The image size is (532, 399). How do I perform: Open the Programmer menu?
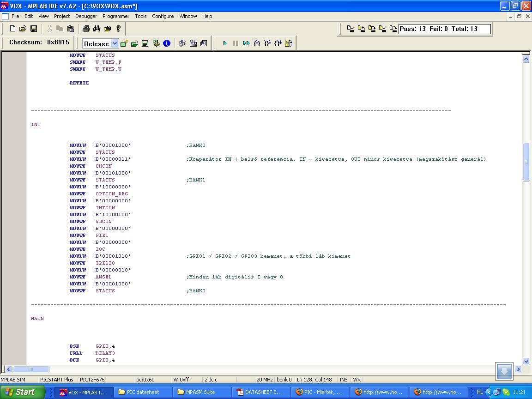click(x=116, y=16)
